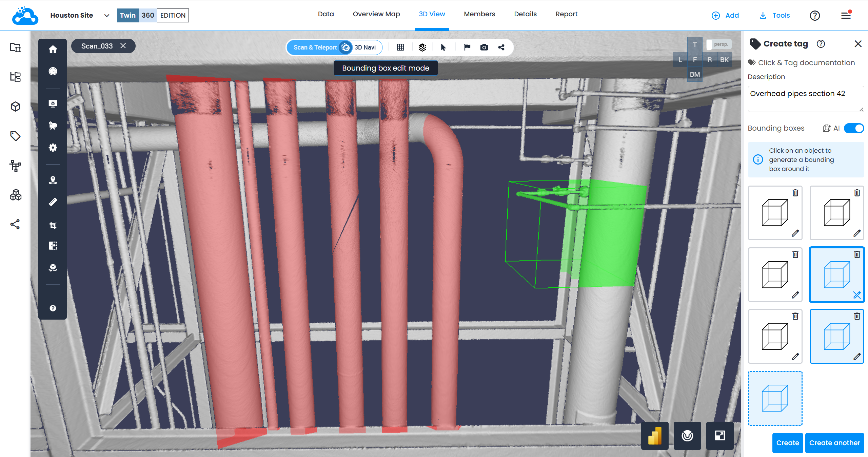This screenshot has height=457, width=868.
Task: Click the camera screenshot icon
Action: tap(484, 47)
